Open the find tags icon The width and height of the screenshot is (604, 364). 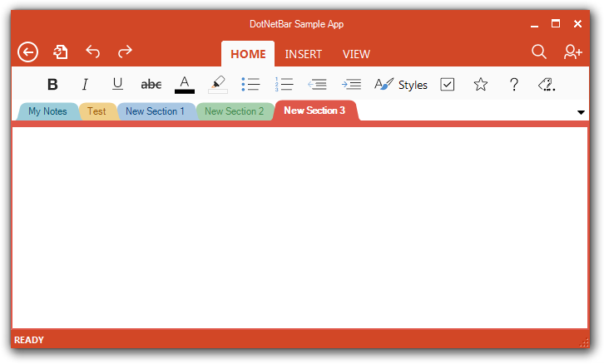547,84
